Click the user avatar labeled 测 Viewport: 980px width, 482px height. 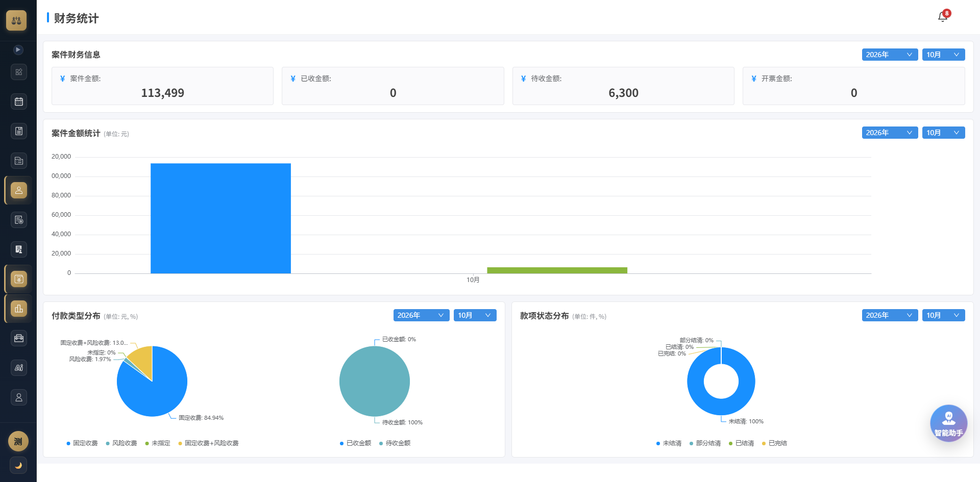tap(18, 441)
